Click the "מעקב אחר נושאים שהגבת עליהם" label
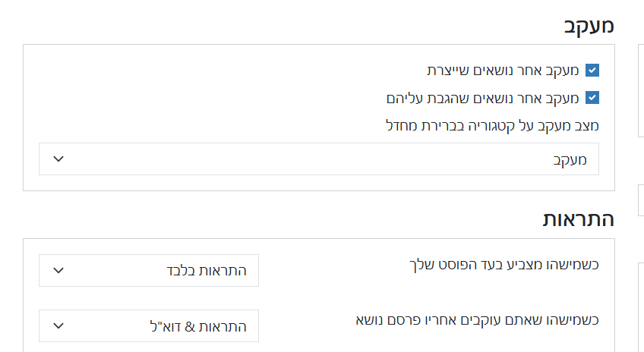 click(483, 98)
